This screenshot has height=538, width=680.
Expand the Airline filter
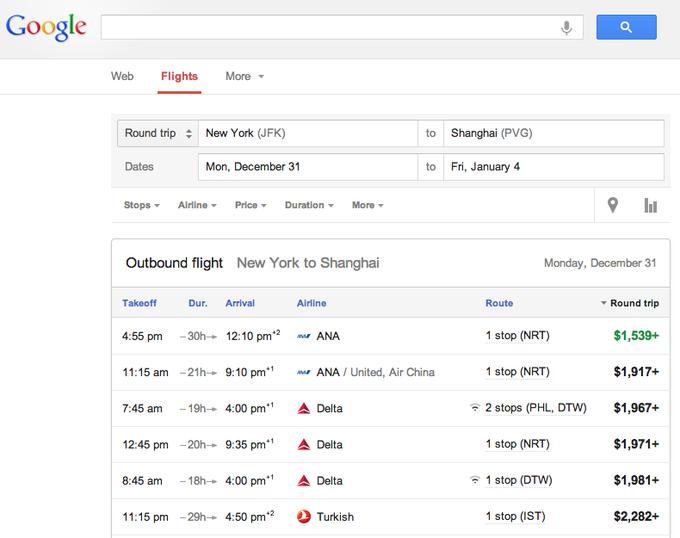[x=197, y=205]
